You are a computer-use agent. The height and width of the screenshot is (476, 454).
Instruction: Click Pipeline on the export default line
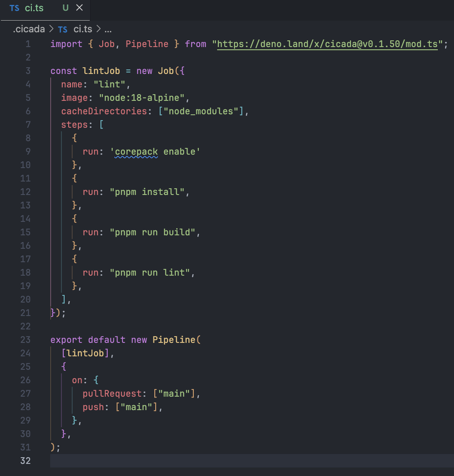click(x=174, y=340)
